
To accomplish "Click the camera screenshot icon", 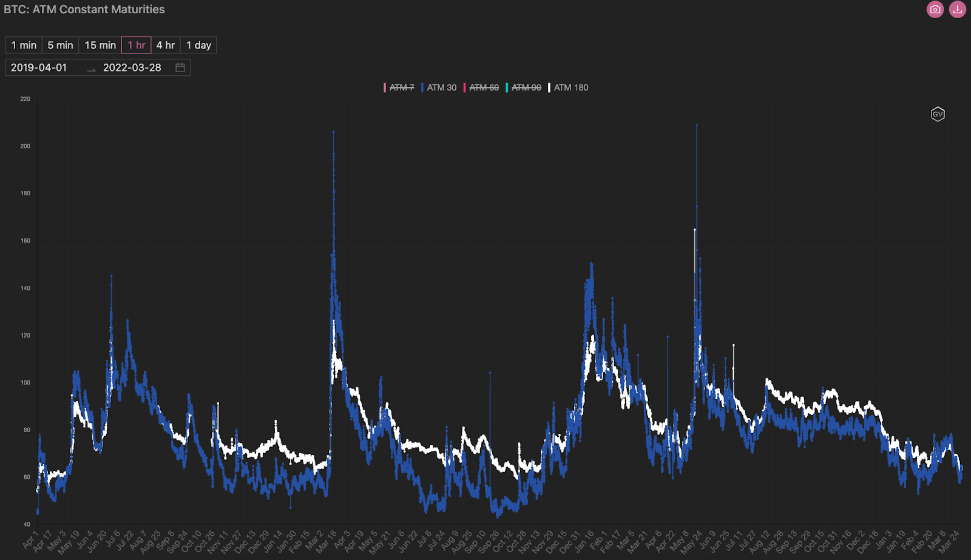I will [x=935, y=10].
